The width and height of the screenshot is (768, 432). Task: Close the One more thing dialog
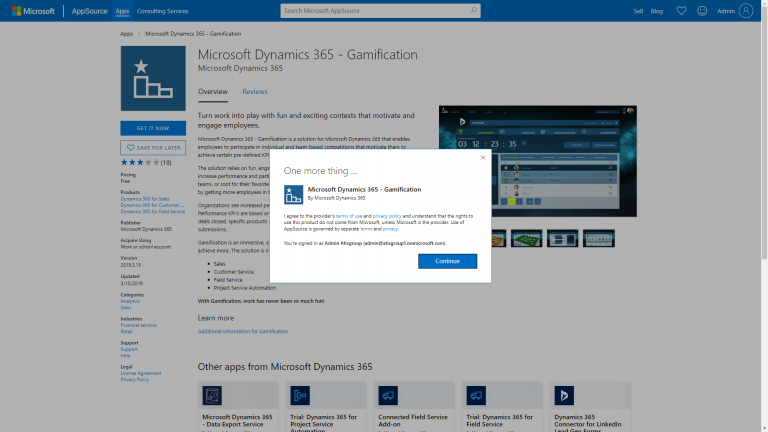coord(483,157)
